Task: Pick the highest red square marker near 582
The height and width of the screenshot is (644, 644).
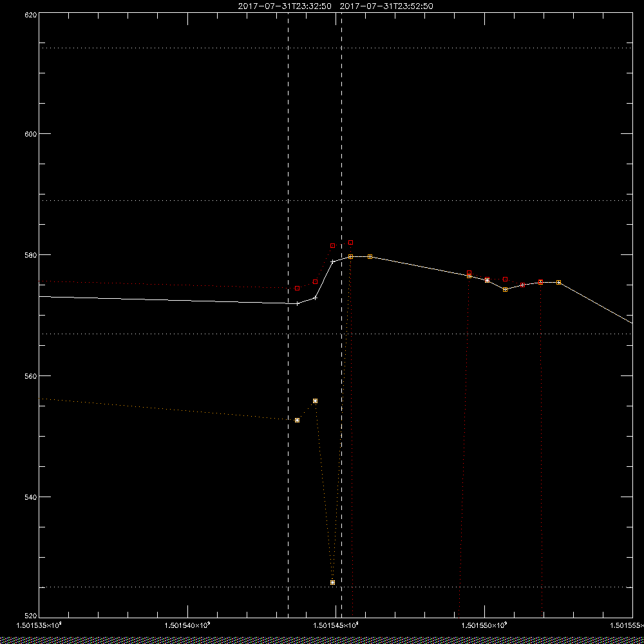Action: pos(350,243)
